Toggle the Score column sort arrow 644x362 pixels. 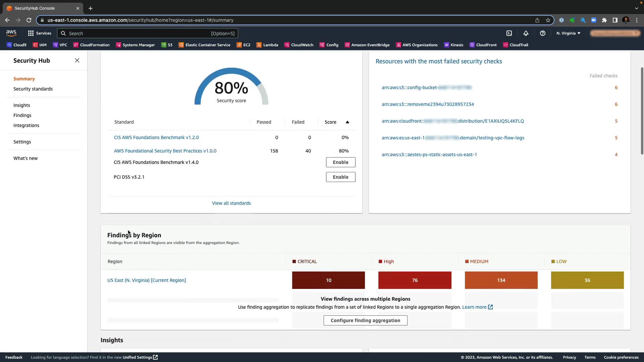(x=347, y=122)
